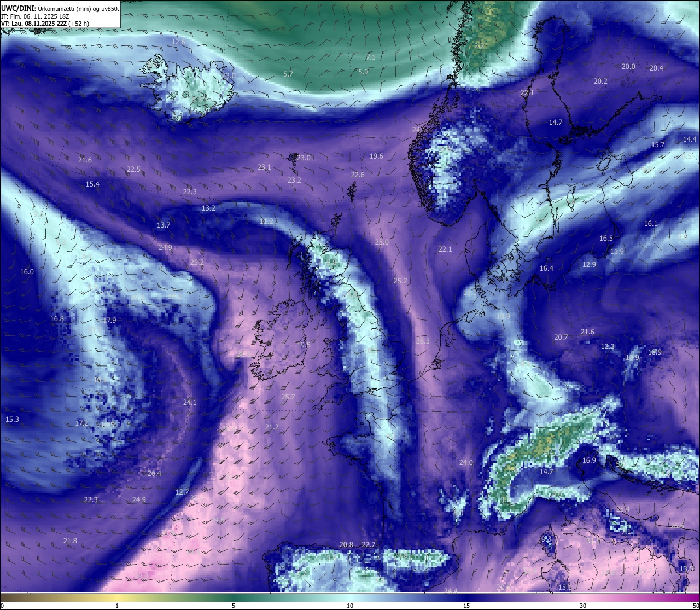Click the colour scale tick label 15
Screen dimensions: 700x610
(466, 606)
